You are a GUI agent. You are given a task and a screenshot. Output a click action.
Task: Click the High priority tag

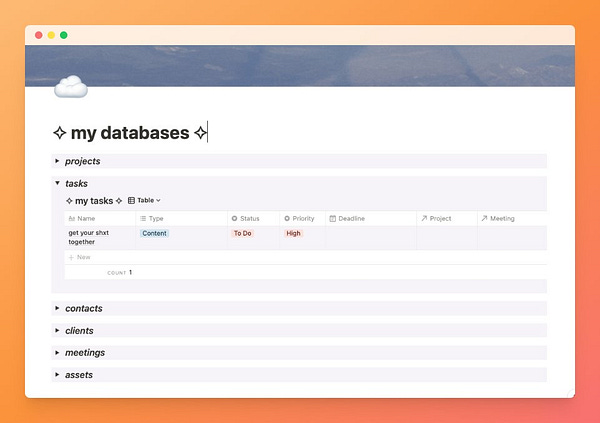[293, 233]
